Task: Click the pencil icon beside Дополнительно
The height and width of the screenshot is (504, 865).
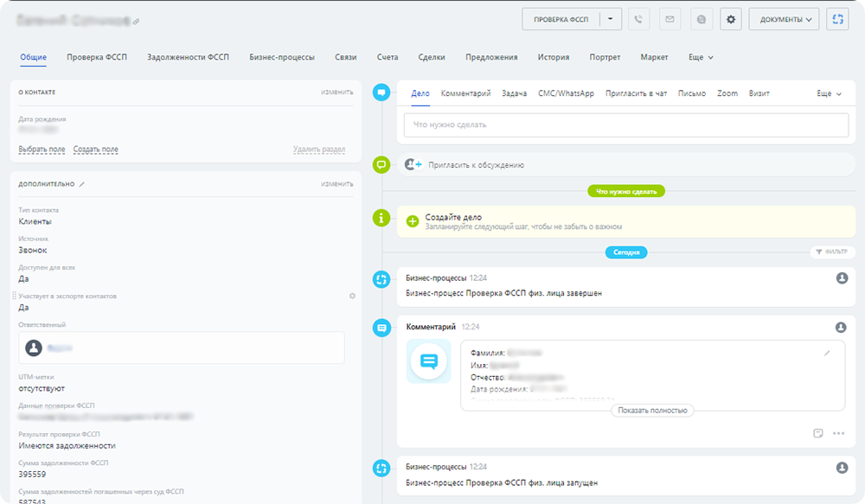Action: click(83, 184)
